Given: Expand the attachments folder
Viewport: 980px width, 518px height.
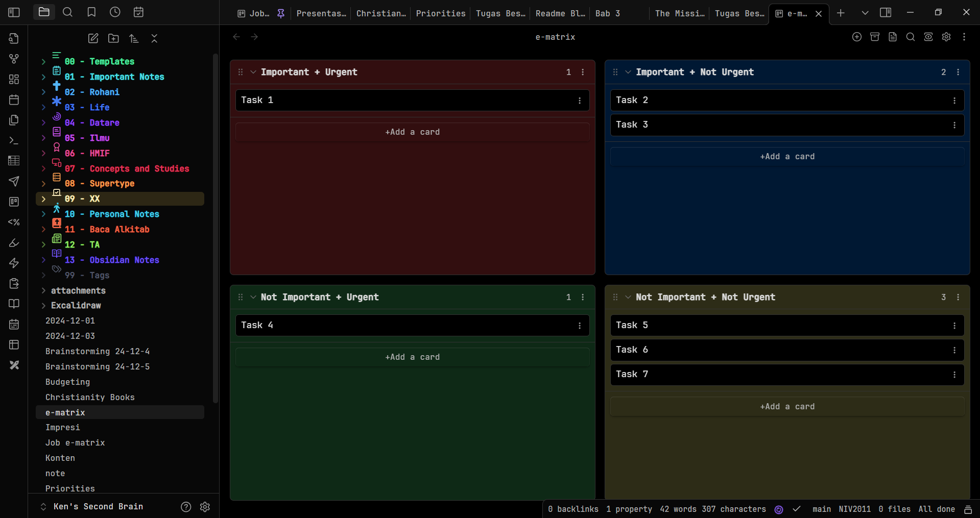Looking at the screenshot, I should point(43,290).
